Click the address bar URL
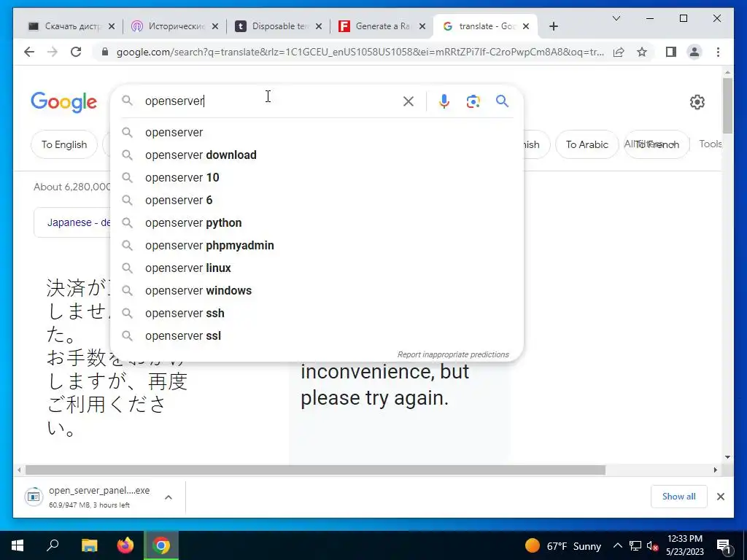 (x=360, y=52)
